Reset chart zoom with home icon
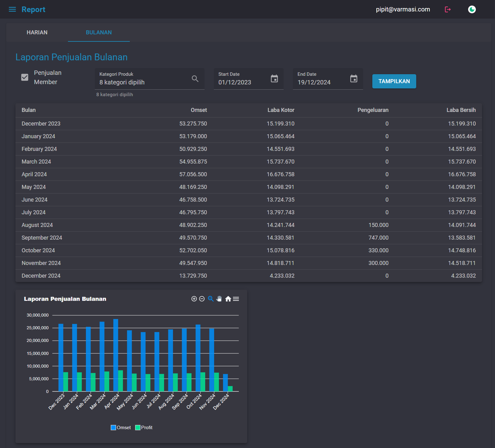The height and width of the screenshot is (448, 495). pyautogui.click(x=228, y=299)
